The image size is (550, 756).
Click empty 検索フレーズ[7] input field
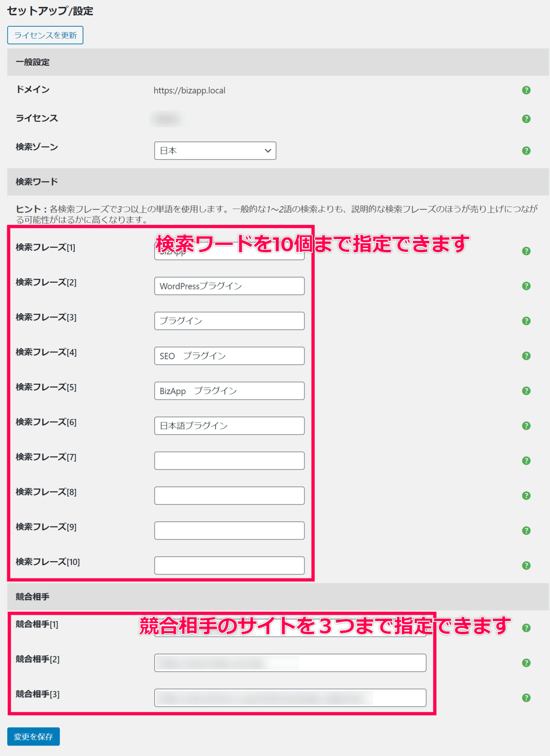229,461
